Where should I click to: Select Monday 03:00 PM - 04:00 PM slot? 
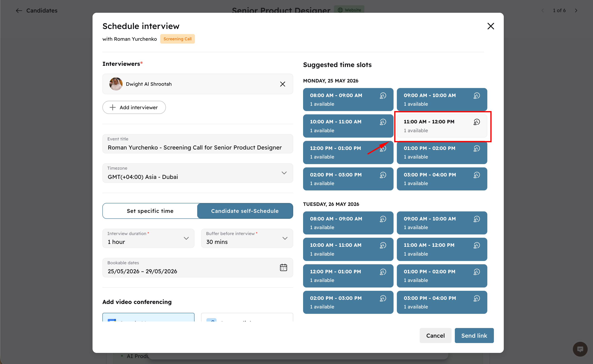(442, 179)
